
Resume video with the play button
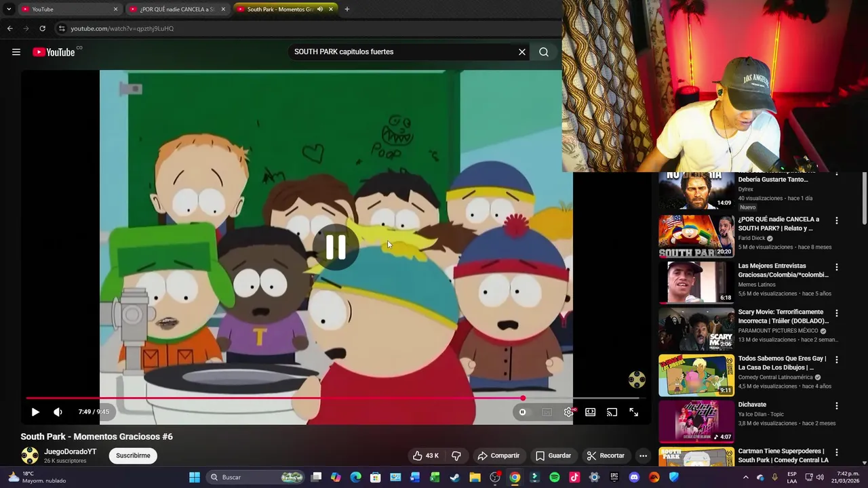click(x=35, y=412)
